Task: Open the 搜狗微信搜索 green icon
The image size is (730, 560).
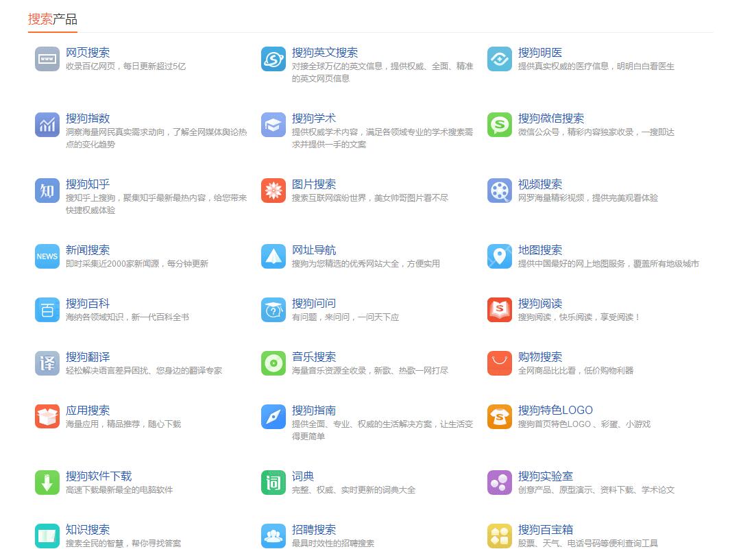Action: (x=500, y=125)
